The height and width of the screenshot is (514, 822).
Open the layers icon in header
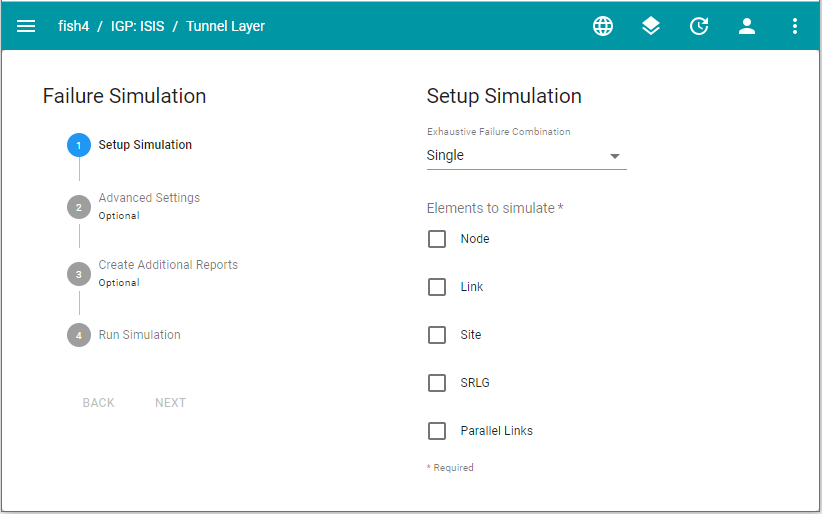pyautogui.click(x=651, y=27)
